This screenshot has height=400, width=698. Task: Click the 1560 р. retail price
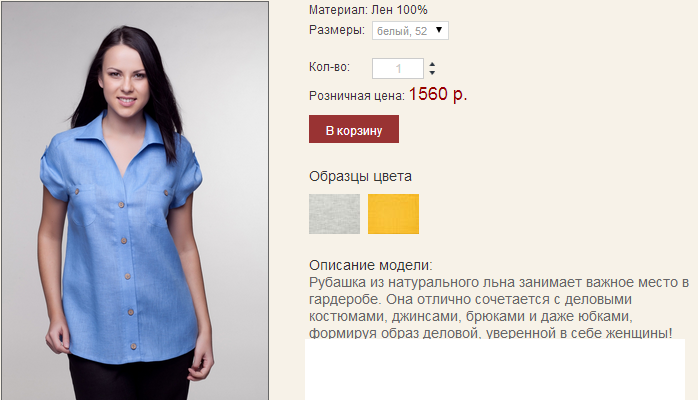tap(438, 94)
